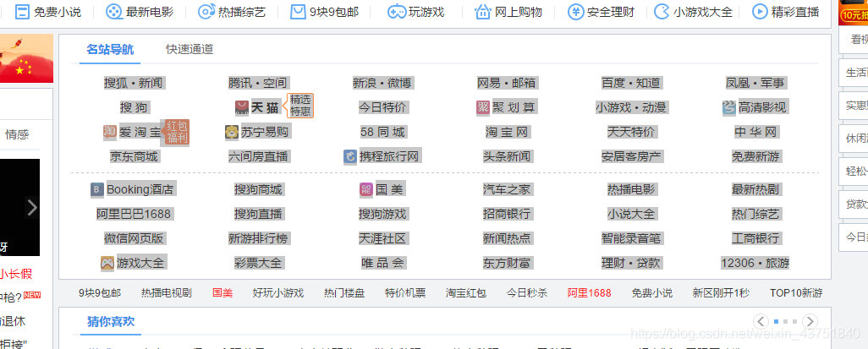Open 阿里巴巴1688 link
The image size is (868, 349).
click(x=134, y=214)
